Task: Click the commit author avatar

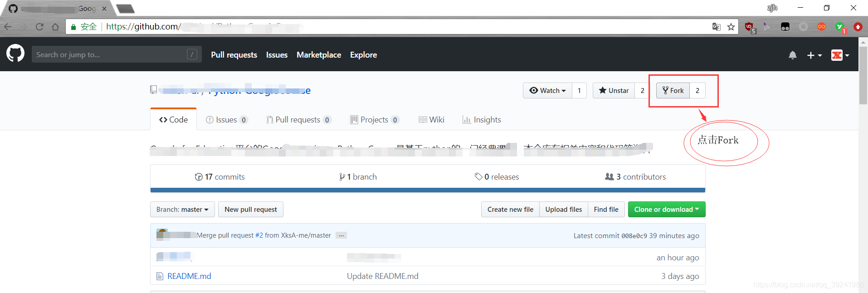Action: 162,235
